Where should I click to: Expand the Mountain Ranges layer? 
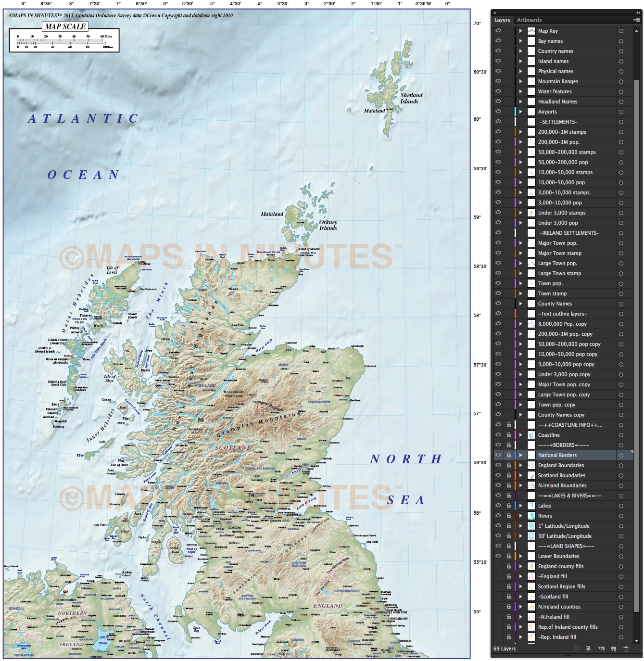522,81
